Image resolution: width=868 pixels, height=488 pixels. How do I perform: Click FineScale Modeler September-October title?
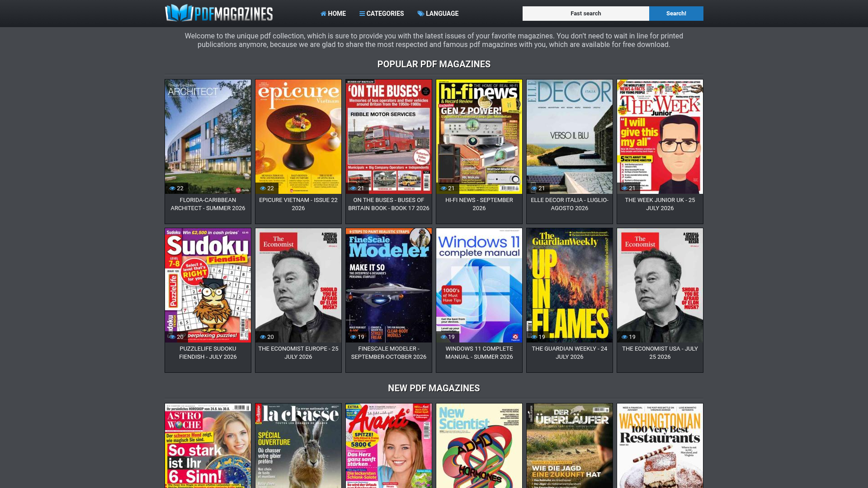(389, 353)
